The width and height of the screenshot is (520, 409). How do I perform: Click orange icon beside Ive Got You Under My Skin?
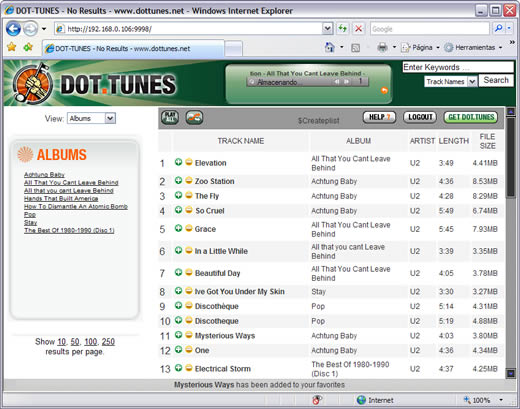[x=189, y=290]
